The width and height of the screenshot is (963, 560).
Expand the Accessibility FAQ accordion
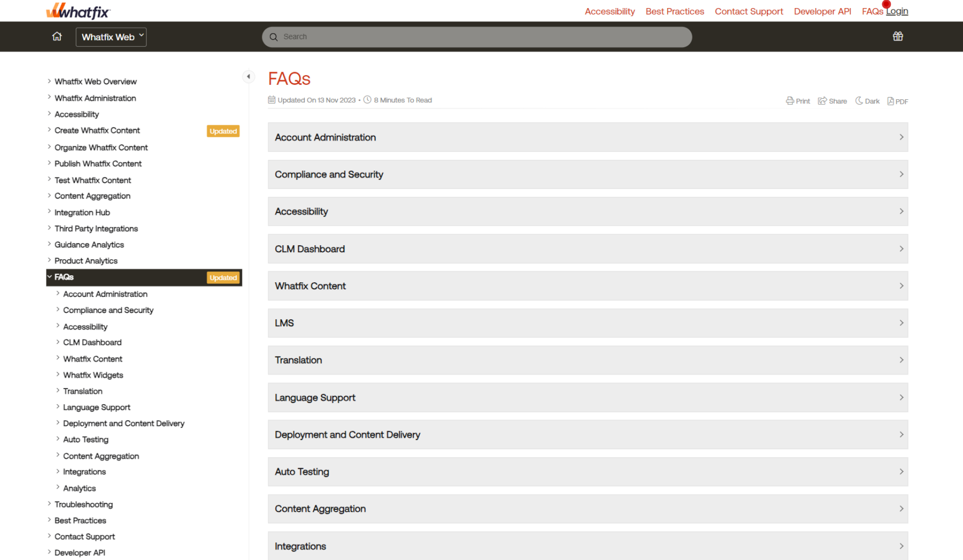click(588, 212)
